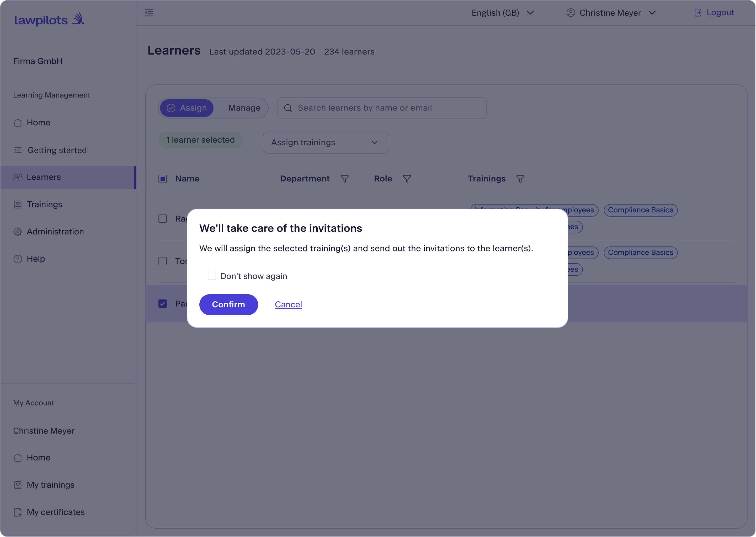
Task: Click the My trainings icon
Action: click(18, 485)
